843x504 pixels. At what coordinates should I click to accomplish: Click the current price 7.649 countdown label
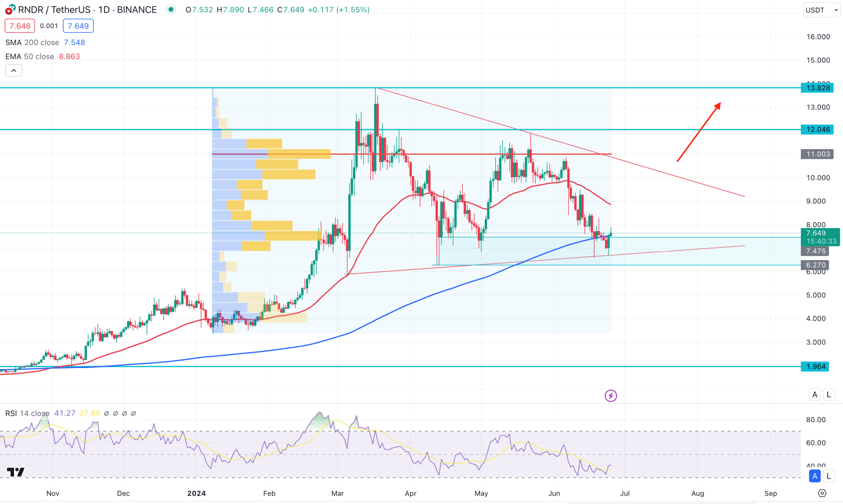821,237
